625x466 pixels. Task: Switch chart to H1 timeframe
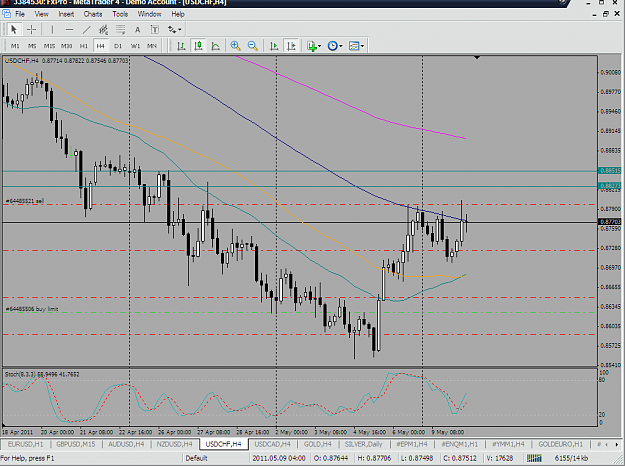click(84, 46)
